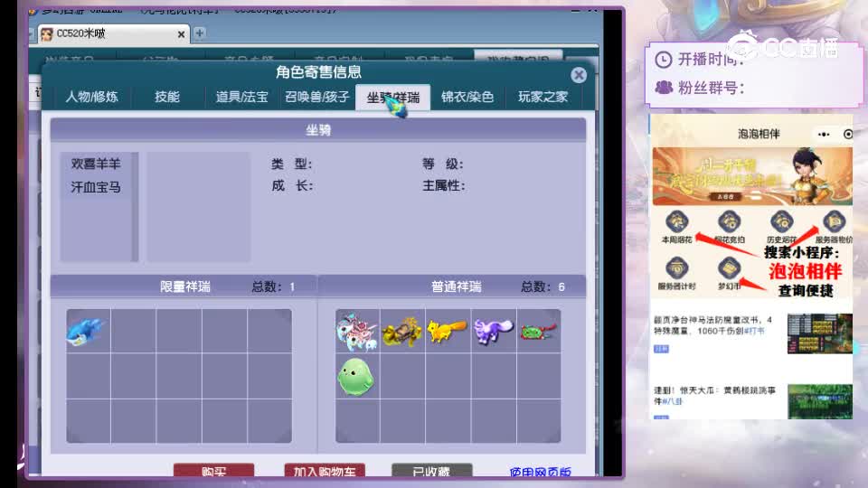Image resolution: width=868 pixels, height=488 pixels.
Task: Select the pink multi-creature mount icon
Action: [x=357, y=332]
